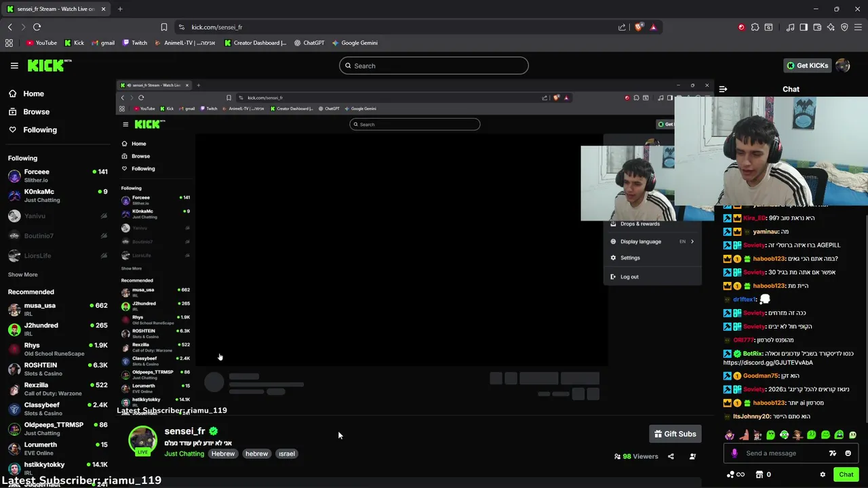This screenshot has height=488, width=868.
Task: Open musa_usa recommended channel
Action: coord(58,309)
